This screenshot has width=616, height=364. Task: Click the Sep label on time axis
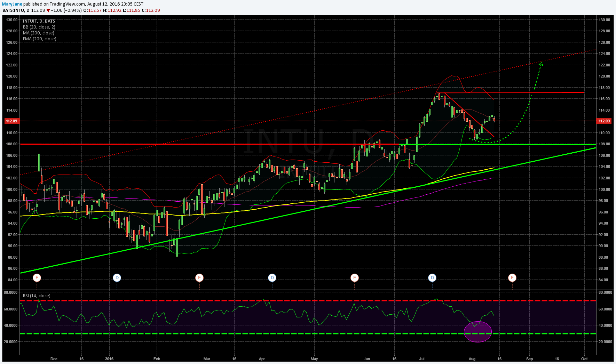(529, 359)
